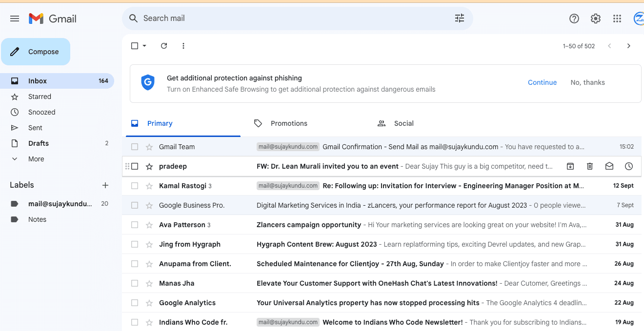The width and height of the screenshot is (644, 331).
Task: Dismiss the phishing banner with No, thanks
Action: tap(587, 82)
